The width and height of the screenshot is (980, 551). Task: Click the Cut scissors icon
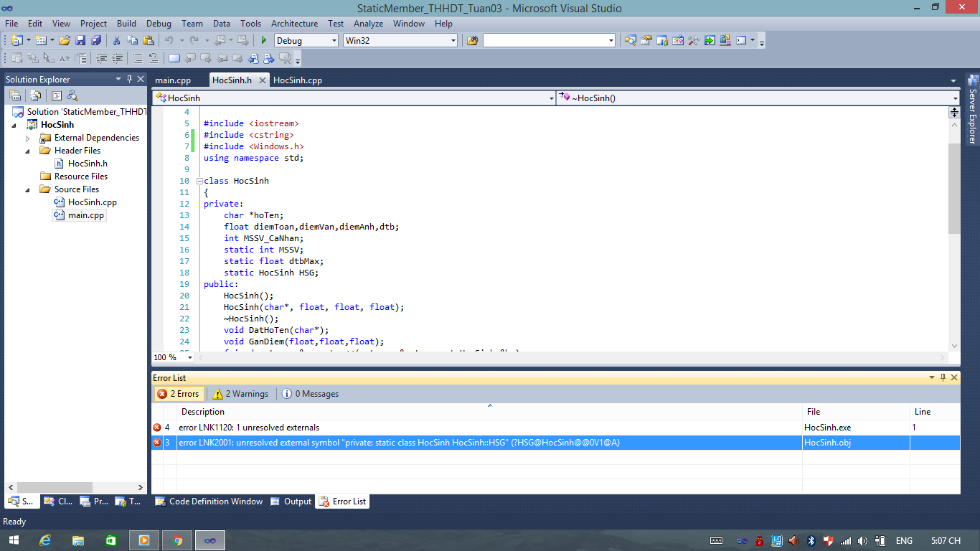(116, 41)
